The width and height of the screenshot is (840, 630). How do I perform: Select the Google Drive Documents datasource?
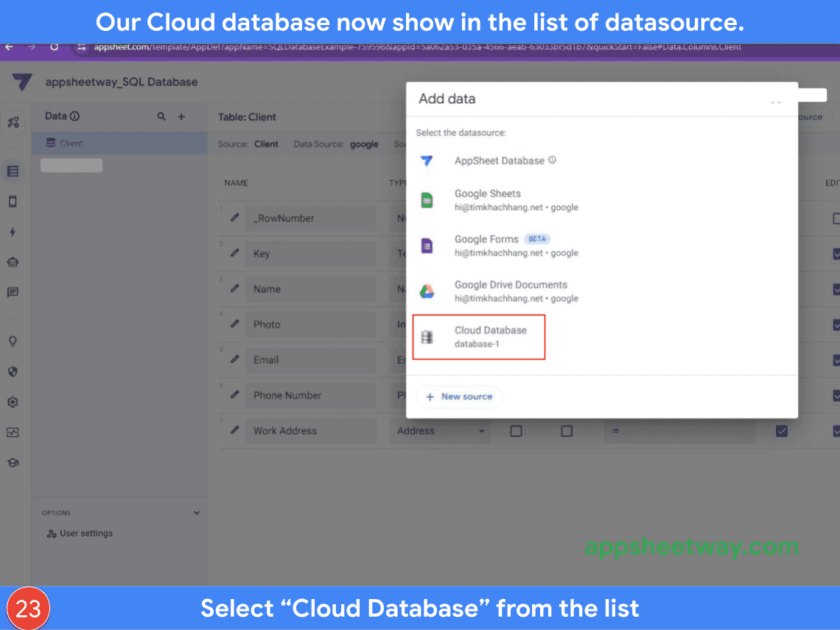510,291
